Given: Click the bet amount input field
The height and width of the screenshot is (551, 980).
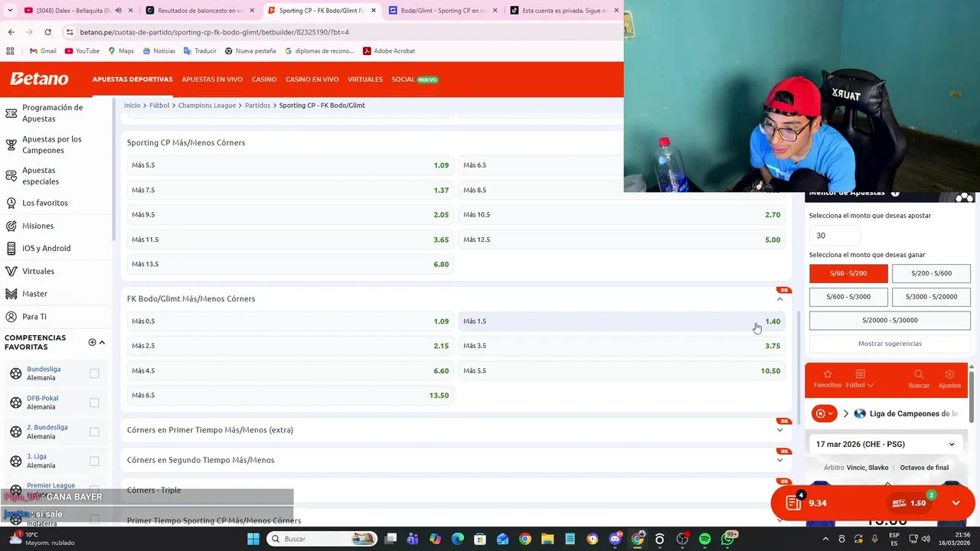Looking at the screenshot, I should [x=835, y=236].
